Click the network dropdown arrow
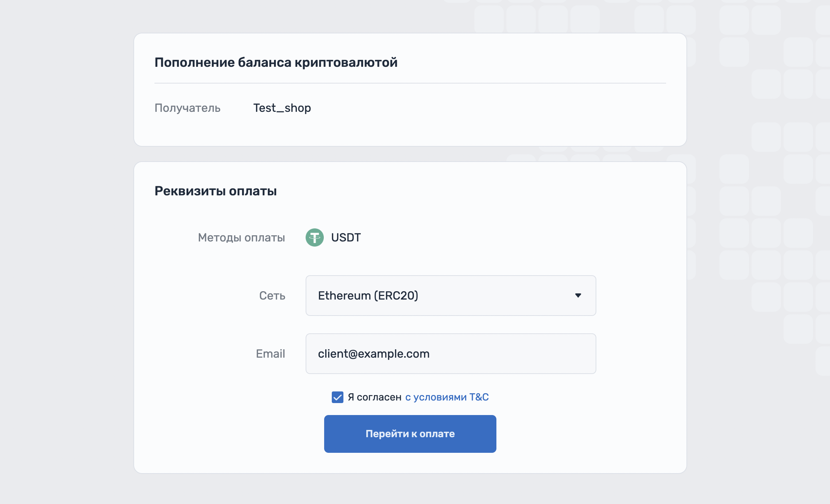Viewport: 830px width, 504px height. (578, 296)
